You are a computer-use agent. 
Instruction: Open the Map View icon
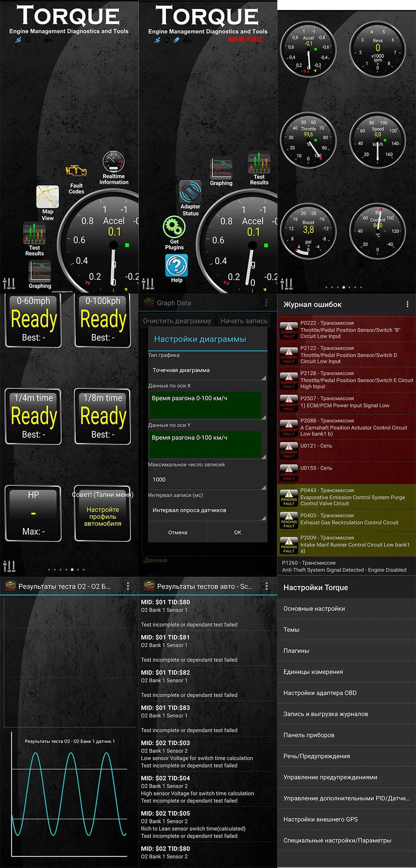pyautogui.click(x=48, y=197)
